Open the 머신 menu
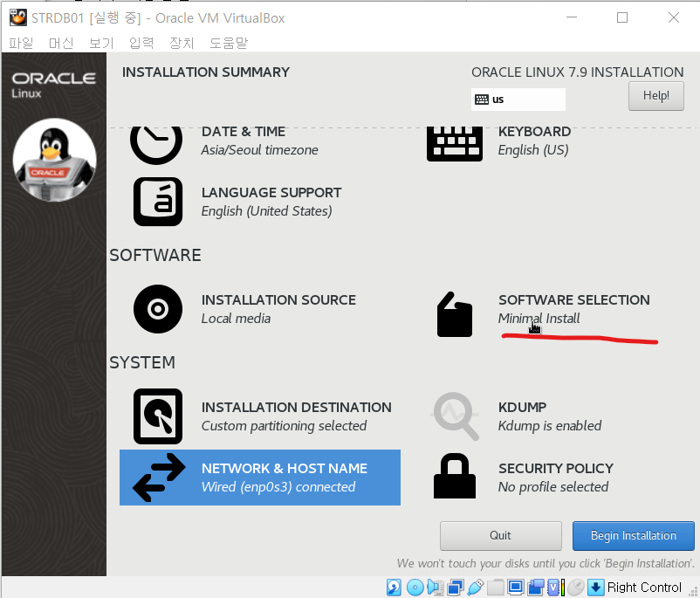This screenshot has height=598, width=700. point(61,43)
